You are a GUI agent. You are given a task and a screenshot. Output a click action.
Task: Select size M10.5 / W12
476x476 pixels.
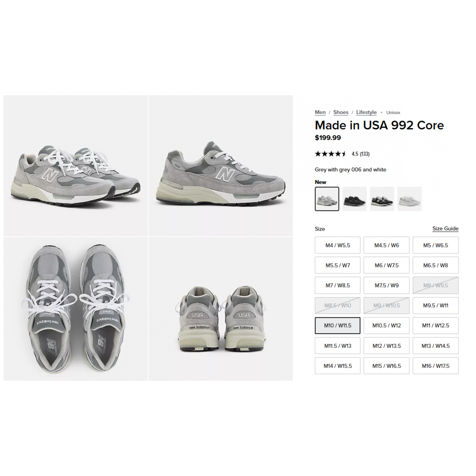coord(386,325)
